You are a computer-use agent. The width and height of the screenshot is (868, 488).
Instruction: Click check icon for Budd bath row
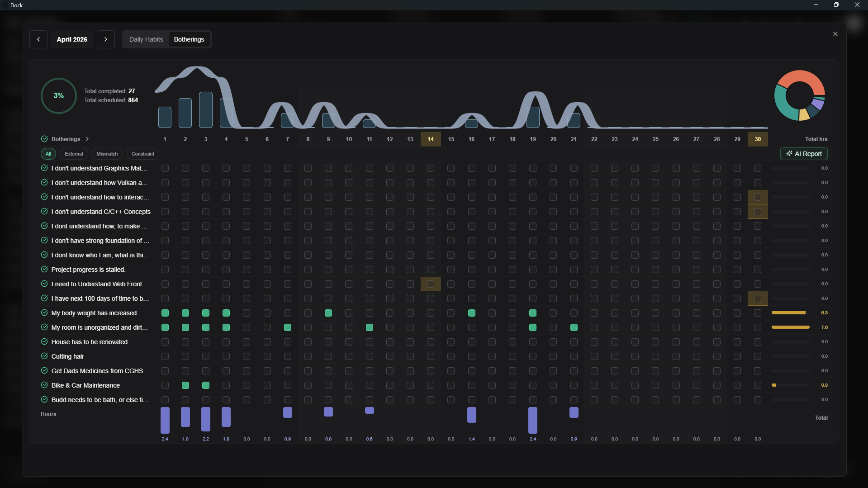pos(44,399)
